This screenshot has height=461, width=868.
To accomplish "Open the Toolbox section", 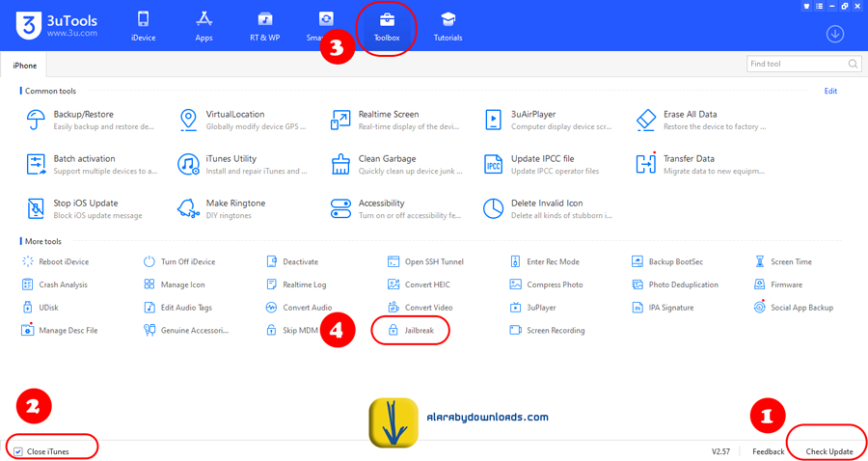I will pos(387,26).
